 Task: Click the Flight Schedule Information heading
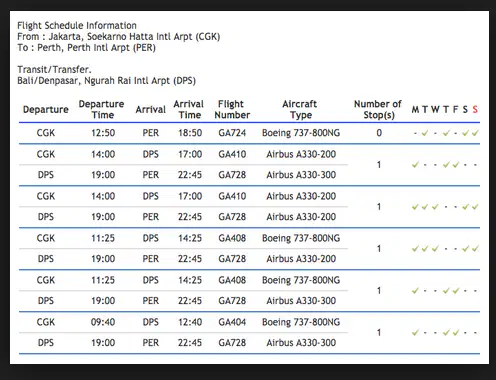click(77, 26)
